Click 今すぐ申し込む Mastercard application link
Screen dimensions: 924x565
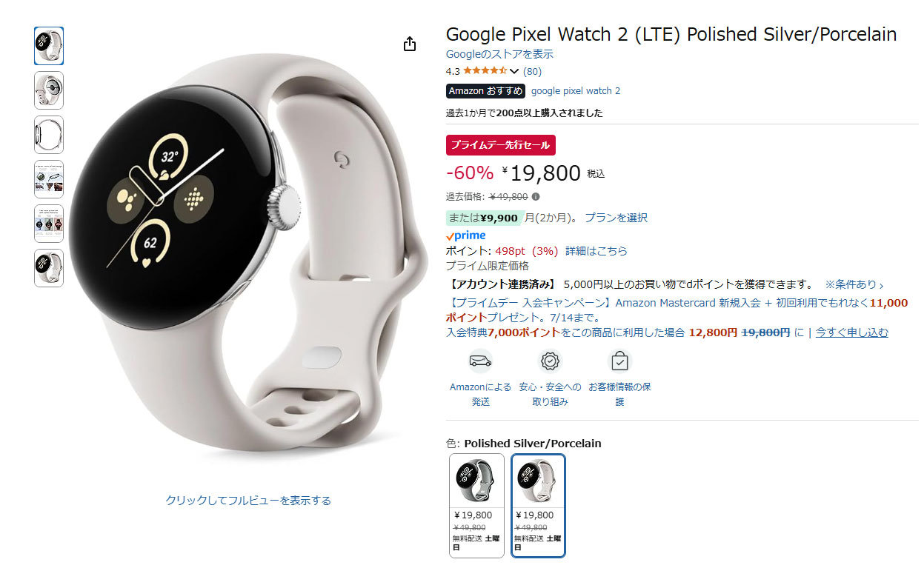[852, 332]
